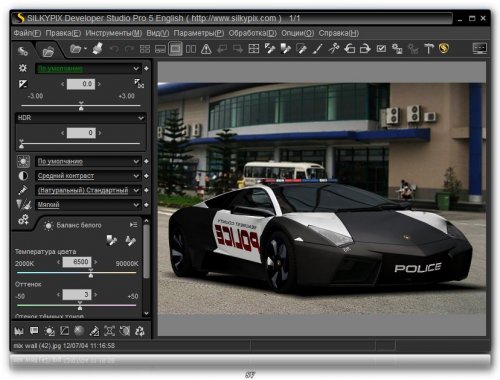This screenshot has height=380, width=500.
Task: Undo the last edit
Action: click(x=114, y=49)
